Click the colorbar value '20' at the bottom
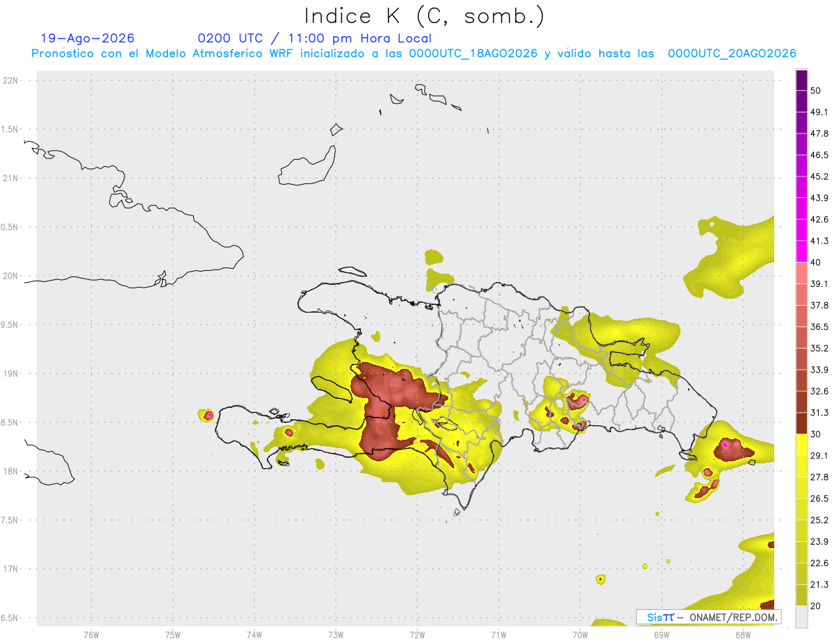This screenshot has height=644, width=834. (x=816, y=606)
